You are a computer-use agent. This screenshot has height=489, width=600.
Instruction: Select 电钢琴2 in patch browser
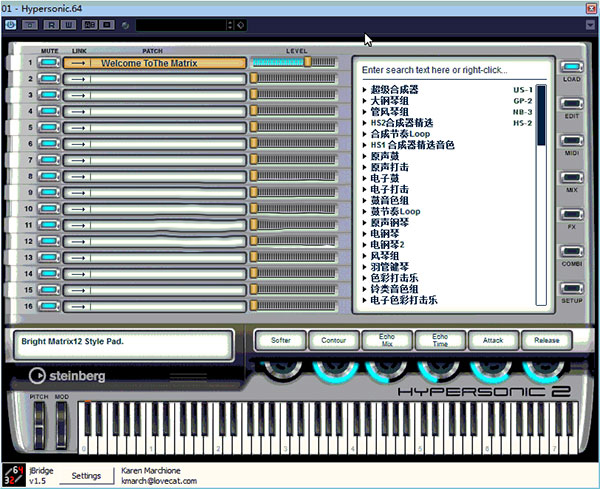(387, 245)
